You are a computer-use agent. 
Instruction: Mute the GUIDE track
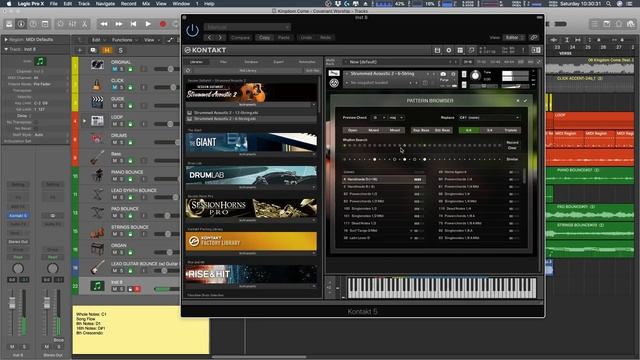pyautogui.click(x=115, y=106)
